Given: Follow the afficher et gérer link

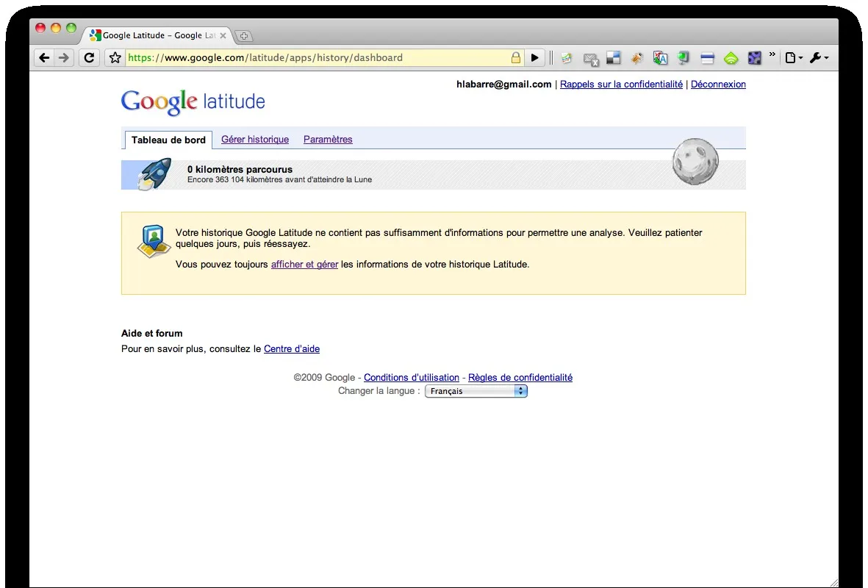Looking at the screenshot, I should [x=304, y=265].
